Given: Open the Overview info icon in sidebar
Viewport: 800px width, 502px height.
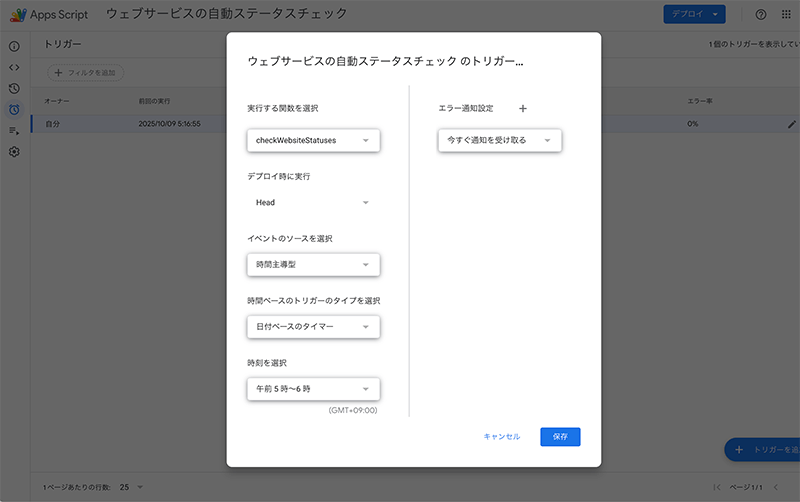Looking at the screenshot, I should [14, 46].
